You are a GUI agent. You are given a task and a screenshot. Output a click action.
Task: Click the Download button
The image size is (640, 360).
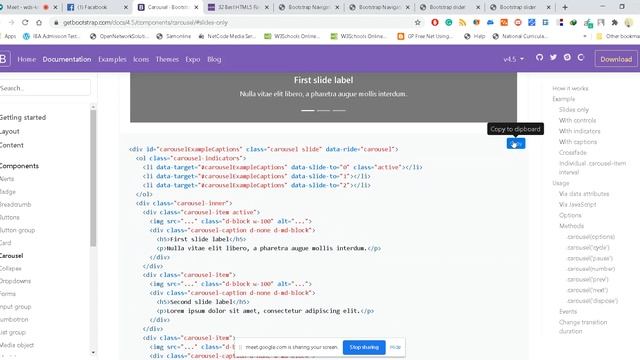[x=616, y=59]
